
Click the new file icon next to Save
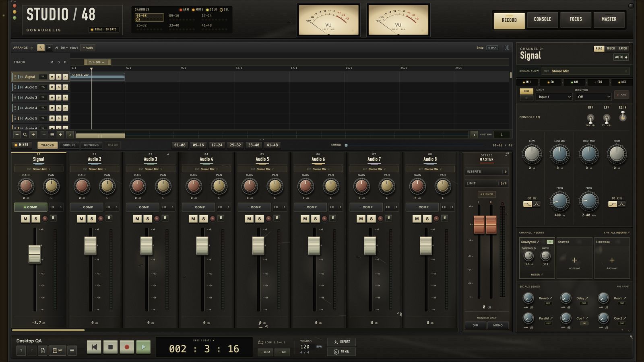[43, 350]
